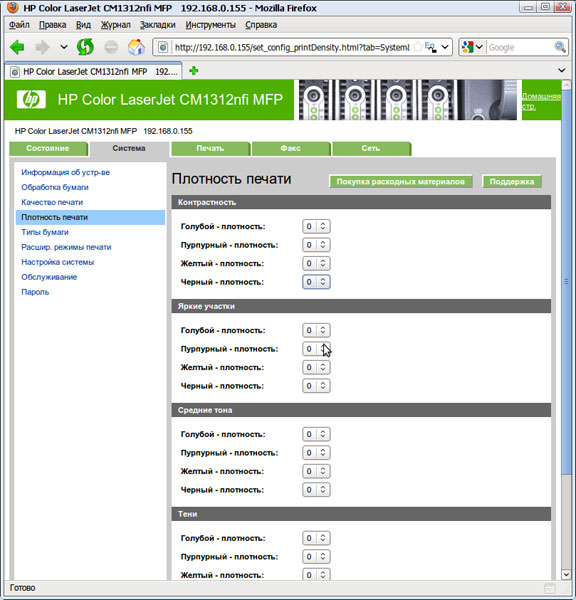Viewport: 576px width, 600px height.
Task: Click the page scrollbar up arrow
Action: coord(566,85)
